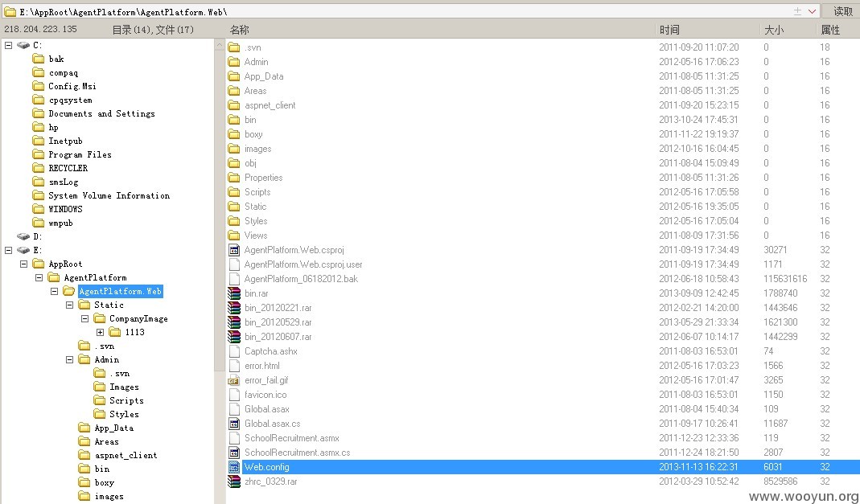Click the archive icon of bin_20120221.rar
The height and width of the screenshot is (504, 860).
234,308
